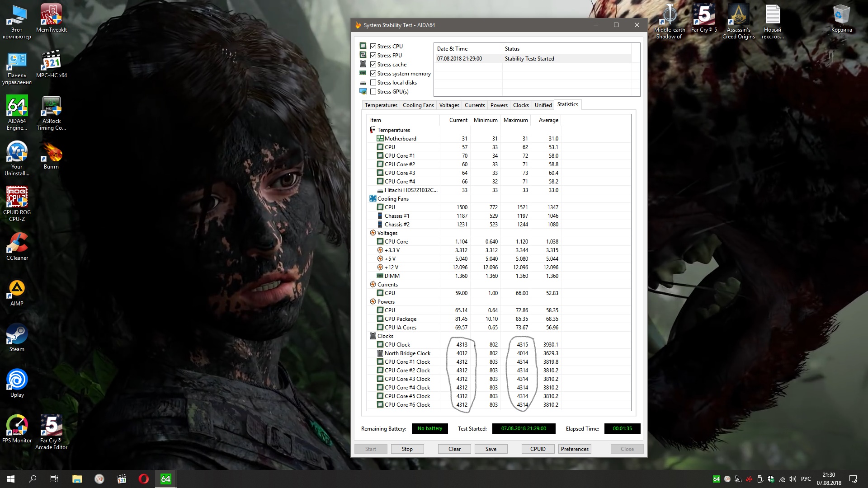Open MemTweakIt desktop shortcut
The height and width of the screenshot is (488, 868).
(51, 15)
